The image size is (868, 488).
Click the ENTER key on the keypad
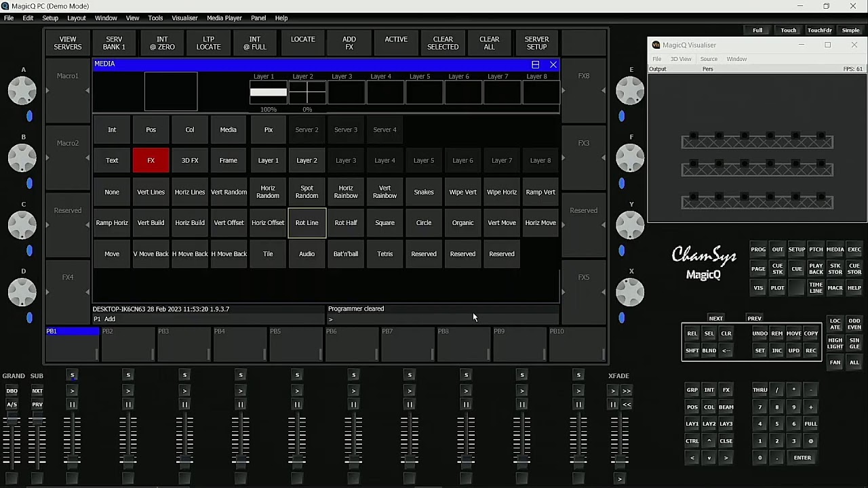pyautogui.click(x=802, y=458)
